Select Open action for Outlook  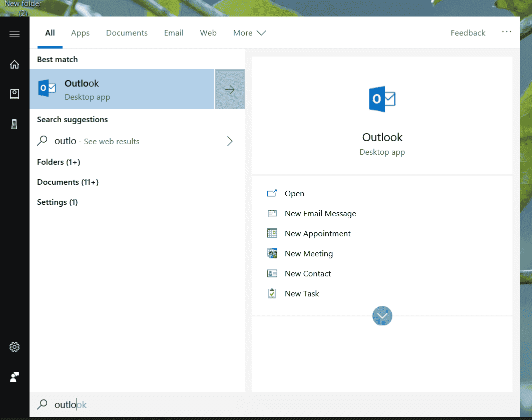294,193
